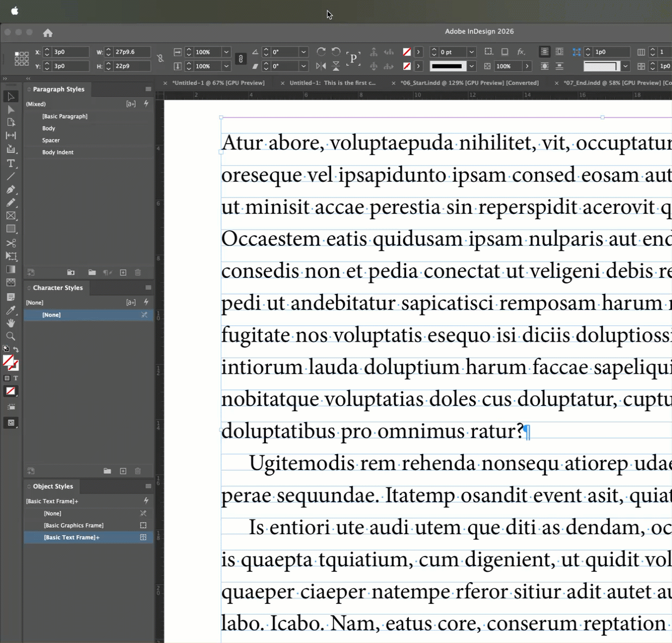Screen dimensions: 672x643
Task: Apply the Body Indent paragraph style
Action: click(x=89, y=152)
